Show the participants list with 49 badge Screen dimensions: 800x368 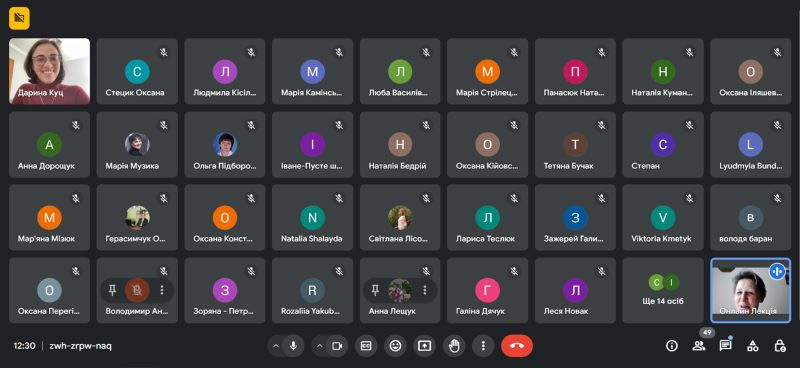pos(698,346)
